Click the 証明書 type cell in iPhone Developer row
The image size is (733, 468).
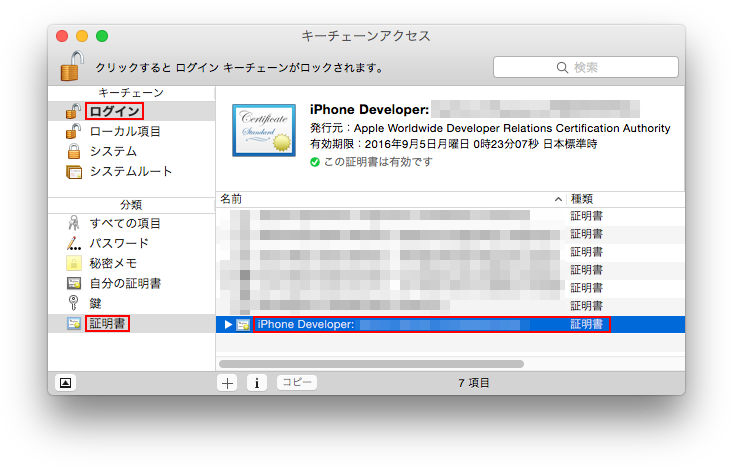pos(587,324)
